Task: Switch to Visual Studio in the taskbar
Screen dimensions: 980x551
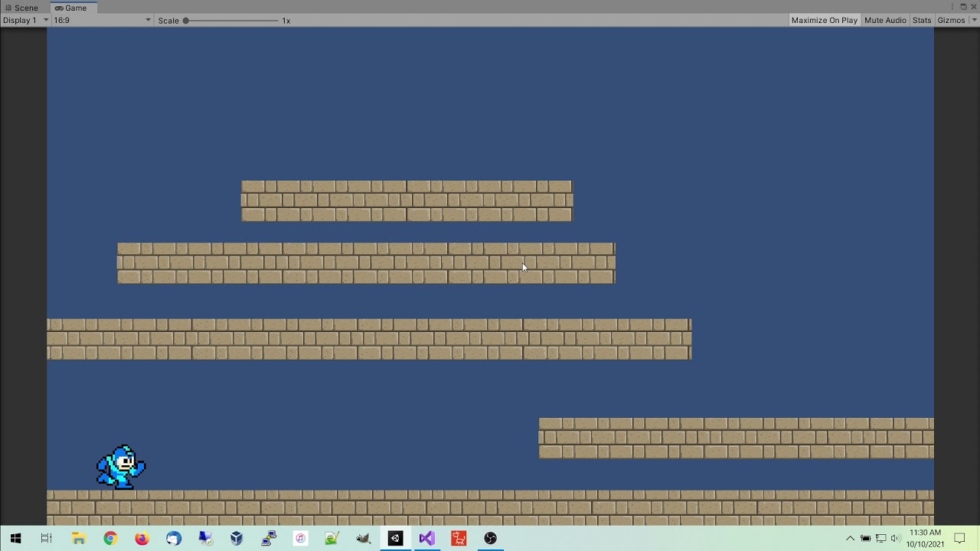Action: click(x=426, y=539)
